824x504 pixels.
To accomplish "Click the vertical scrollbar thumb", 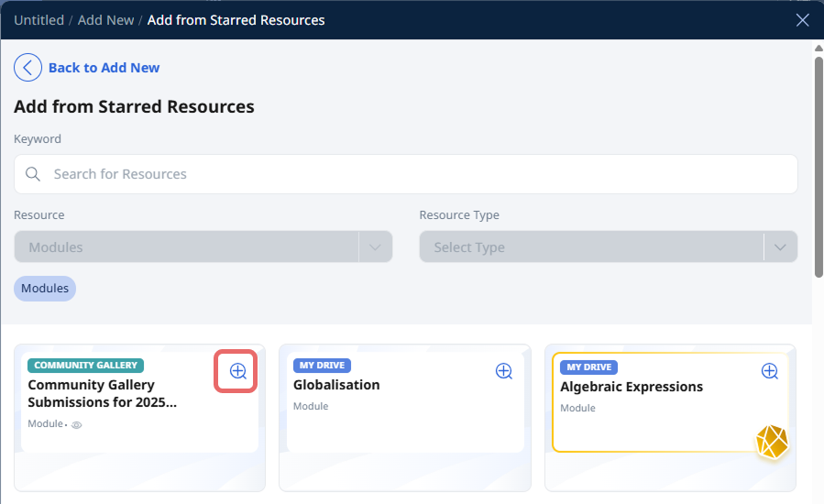I will click(x=819, y=166).
